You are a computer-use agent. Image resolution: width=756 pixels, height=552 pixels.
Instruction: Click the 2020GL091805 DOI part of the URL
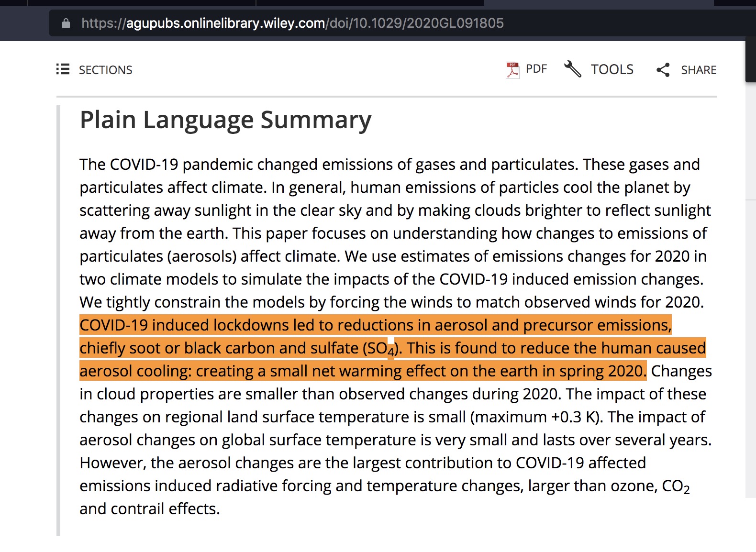click(x=456, y=23)
